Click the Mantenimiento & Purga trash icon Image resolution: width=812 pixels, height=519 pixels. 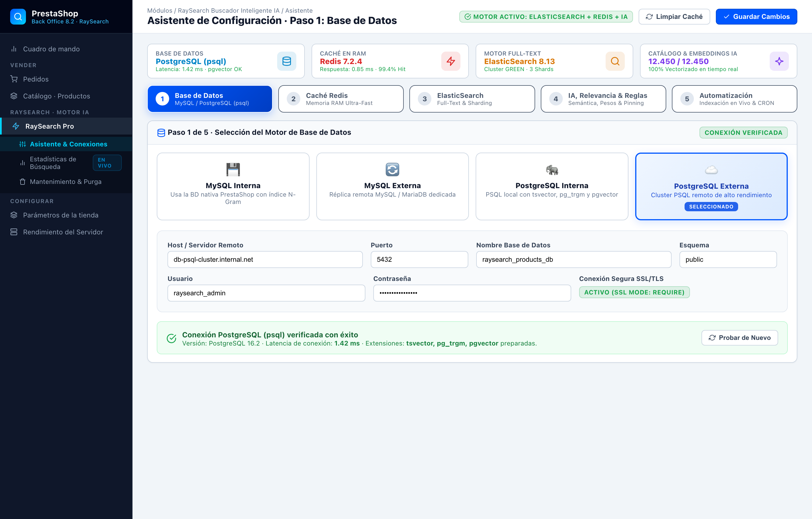click(23, 182)
